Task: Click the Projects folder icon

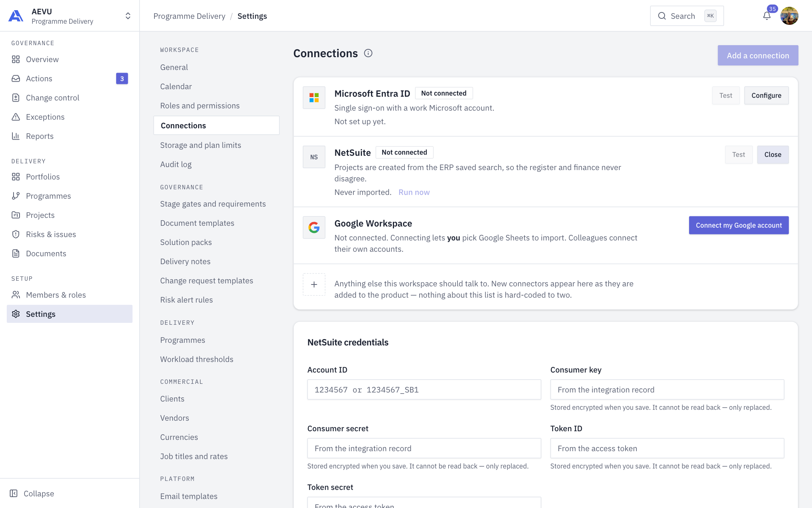Action: (16, 215)
